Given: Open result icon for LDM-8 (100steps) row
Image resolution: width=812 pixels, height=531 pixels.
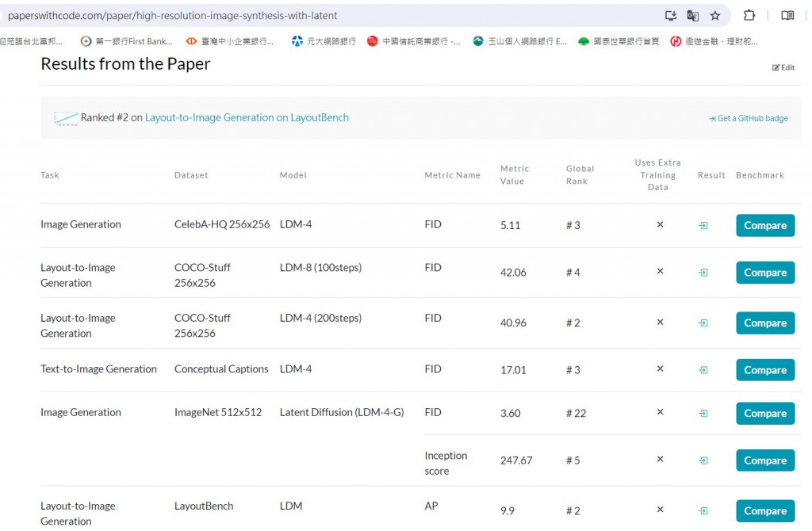Looking at the screenshot, I should 703,272.
